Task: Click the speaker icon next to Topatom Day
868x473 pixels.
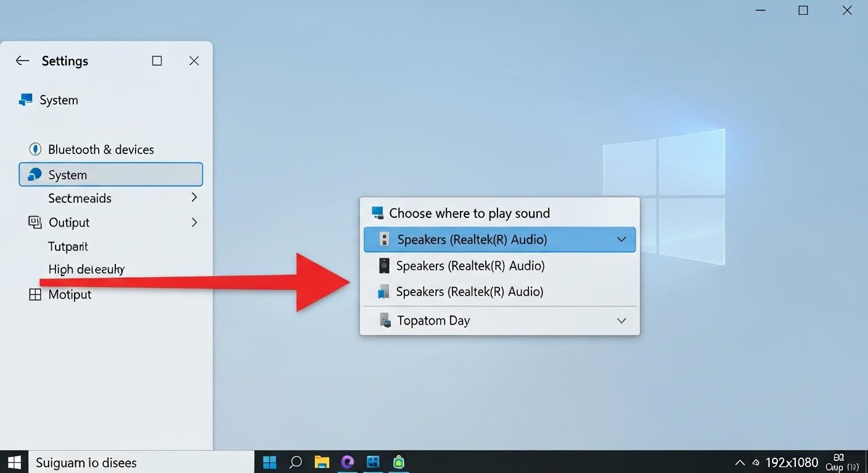Action: [x=385, y=320]
